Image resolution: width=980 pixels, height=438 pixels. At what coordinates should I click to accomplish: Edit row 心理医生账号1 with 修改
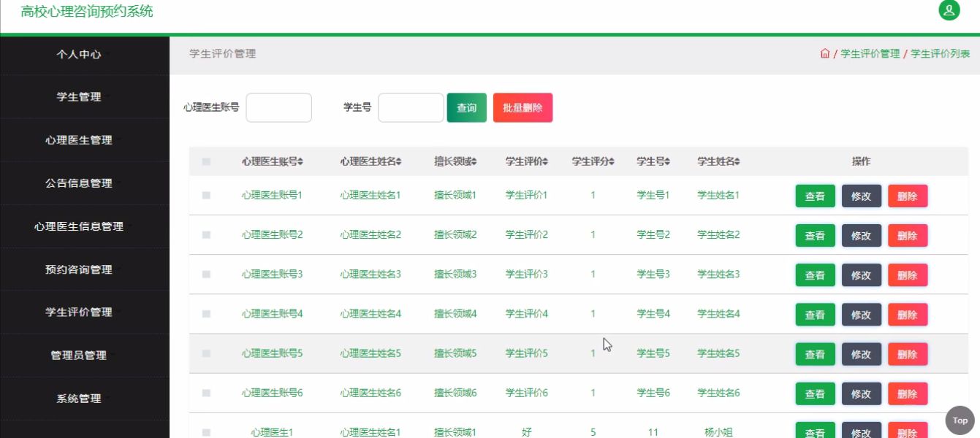point(861,196)
